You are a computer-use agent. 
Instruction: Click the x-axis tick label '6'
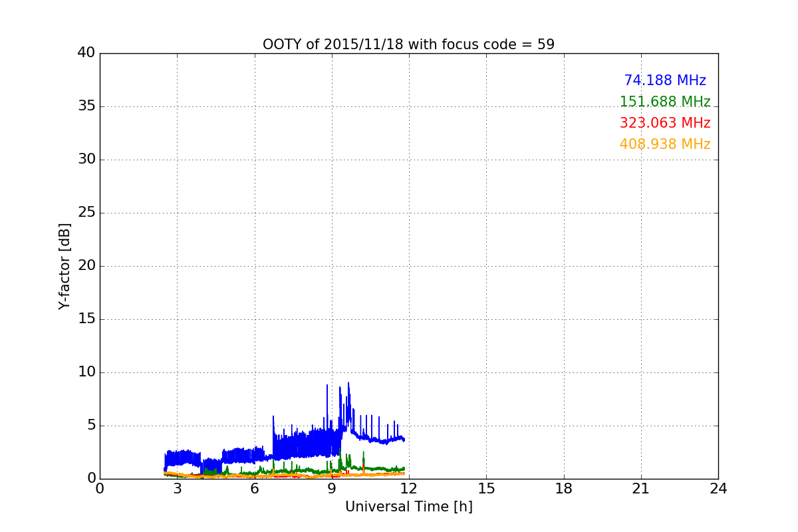click(254, 489)
